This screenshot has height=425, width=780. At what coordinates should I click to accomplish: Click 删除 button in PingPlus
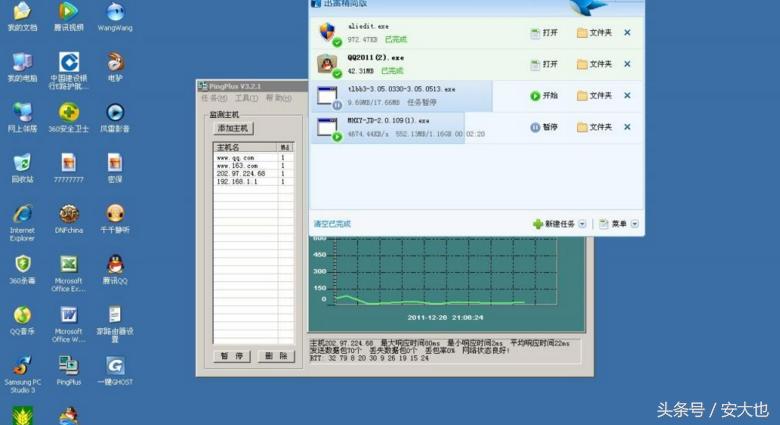(276, 356)
